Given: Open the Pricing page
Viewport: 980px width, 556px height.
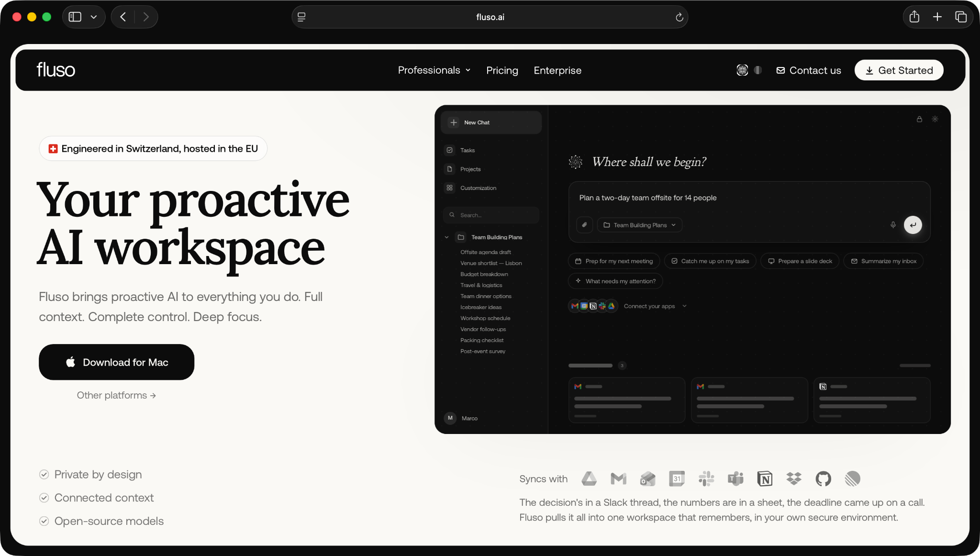Looking at the screenshot, I should pos(502,70).
